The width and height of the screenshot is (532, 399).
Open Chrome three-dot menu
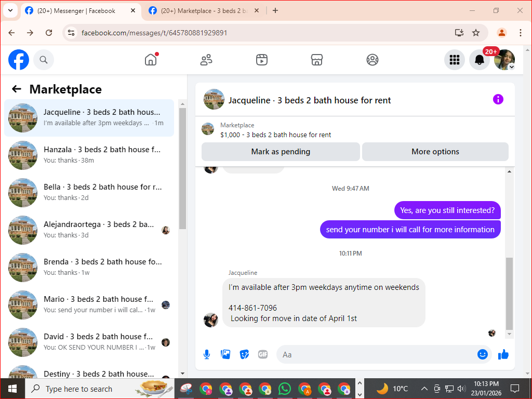click(x=521, y=33)
